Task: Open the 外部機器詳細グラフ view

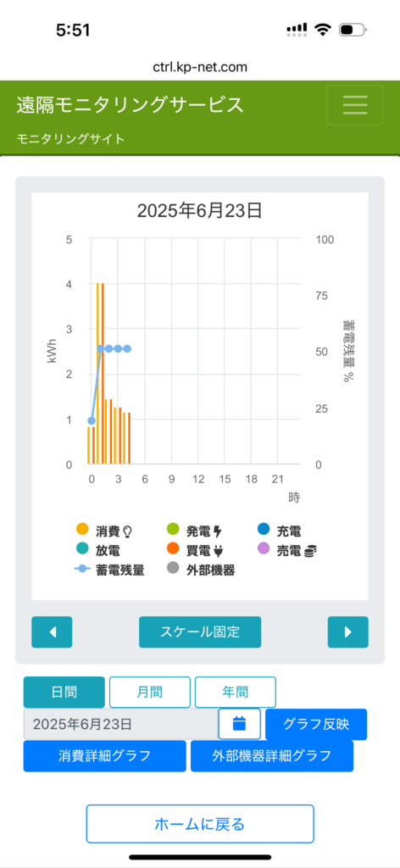Action: click(x=272, y=755)
